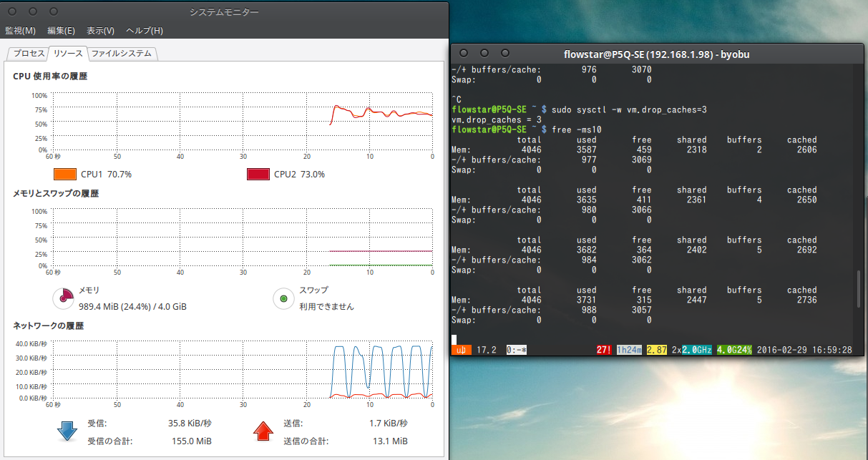This screenshot has height=460, width=868.
Task: Click the terminal cursor block
Action: point(454,340)
